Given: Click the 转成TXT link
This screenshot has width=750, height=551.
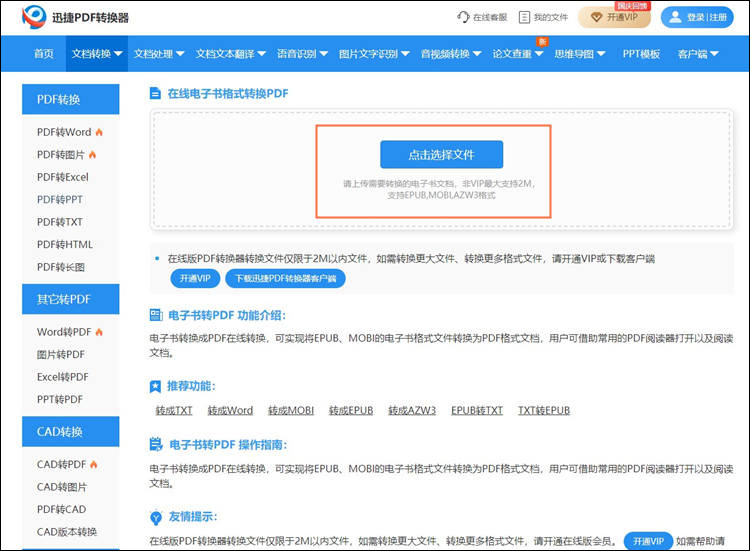Looking at the screenshot, I should point(174,411).
